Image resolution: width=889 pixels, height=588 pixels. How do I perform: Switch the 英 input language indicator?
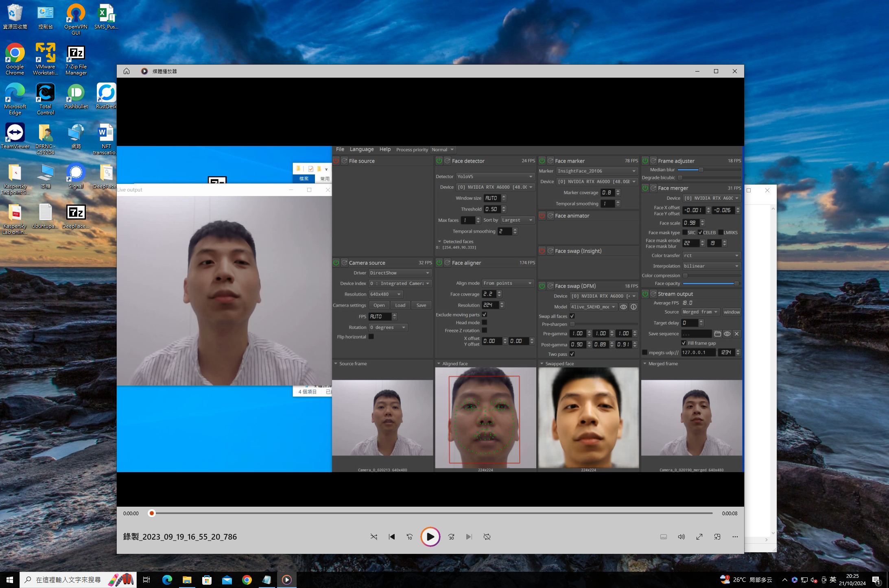[x=833, y=580]
